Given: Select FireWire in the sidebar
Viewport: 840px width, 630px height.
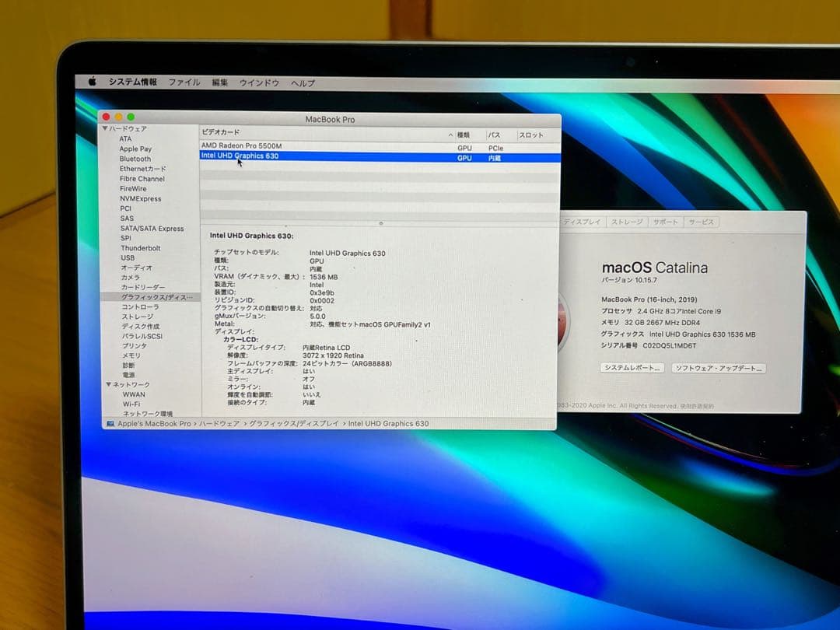Looking at the screenshot, I should (133, 188).
